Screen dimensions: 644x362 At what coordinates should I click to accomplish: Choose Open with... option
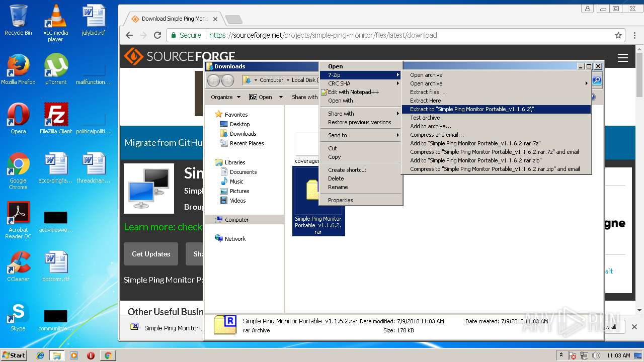point(361,101)
